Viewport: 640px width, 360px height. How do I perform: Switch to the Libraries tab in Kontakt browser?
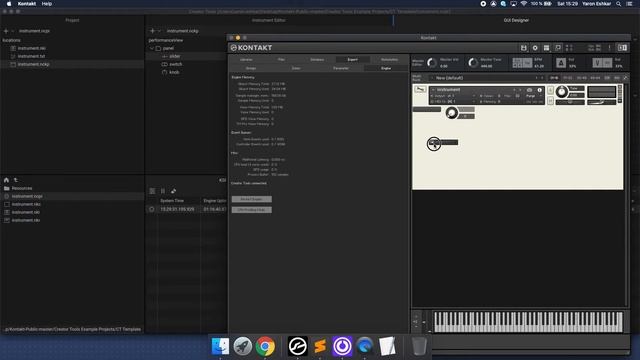coord(246,60)
